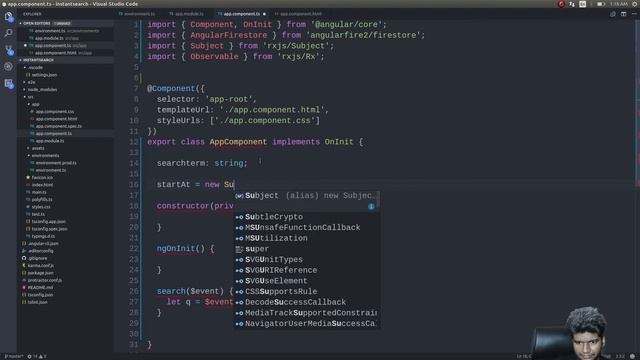Click the split editor icon
640x360 pixels.
(623, 14)
